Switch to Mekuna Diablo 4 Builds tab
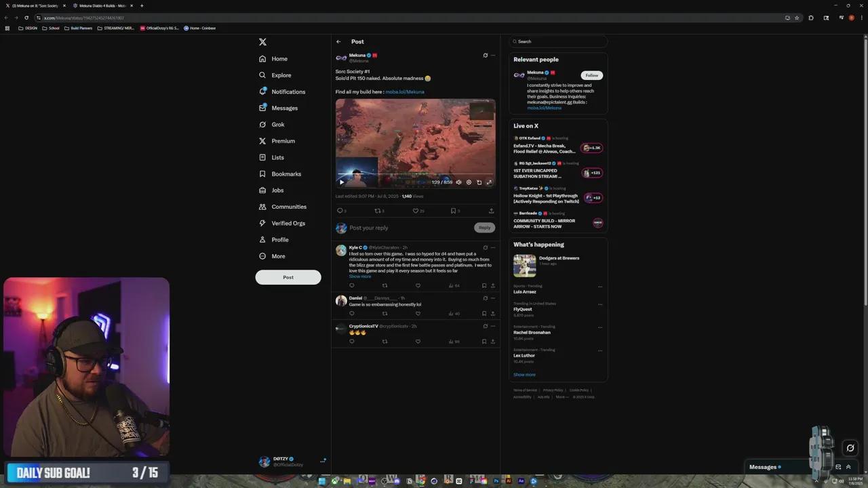Screen dimensions: 868x488 [x=102, y=5]
